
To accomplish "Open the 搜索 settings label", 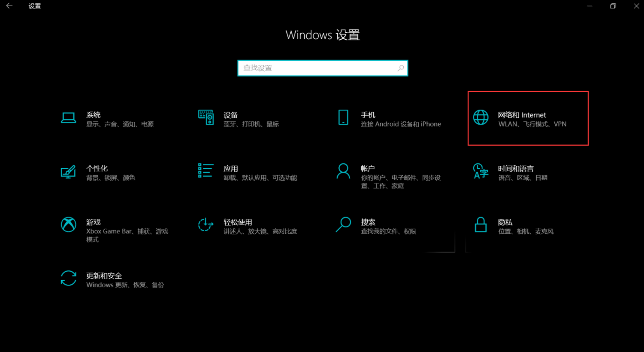I will click(x=368, y=222).
